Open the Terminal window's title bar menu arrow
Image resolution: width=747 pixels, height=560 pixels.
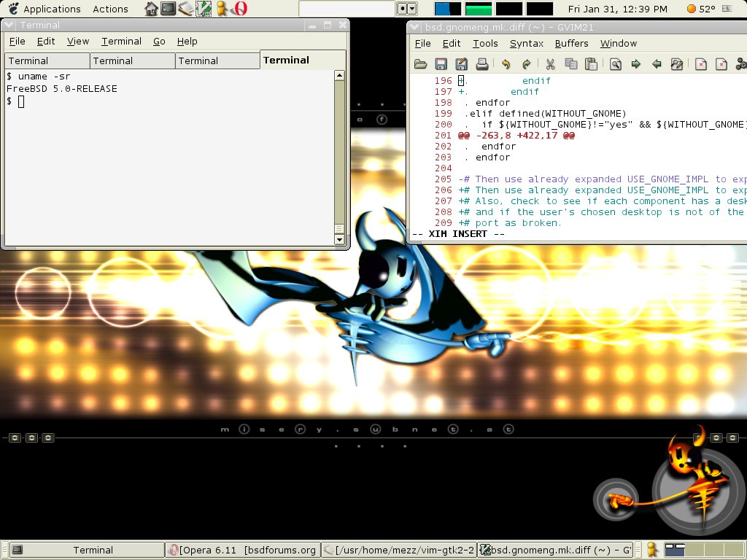[x=9, y=26]
